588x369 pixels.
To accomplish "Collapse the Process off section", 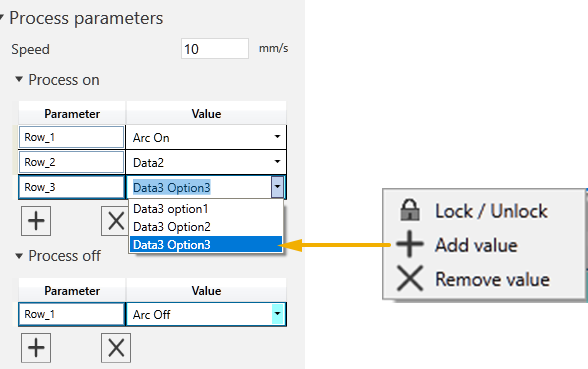I will (19, 256).
